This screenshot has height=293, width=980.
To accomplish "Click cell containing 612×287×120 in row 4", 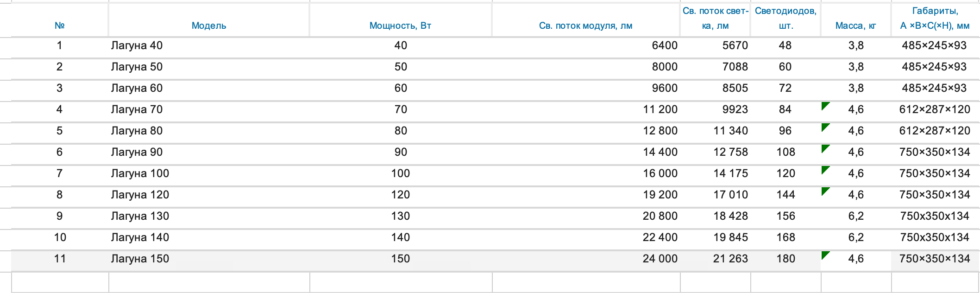I will pyautogui.click(x=935, y=109).
